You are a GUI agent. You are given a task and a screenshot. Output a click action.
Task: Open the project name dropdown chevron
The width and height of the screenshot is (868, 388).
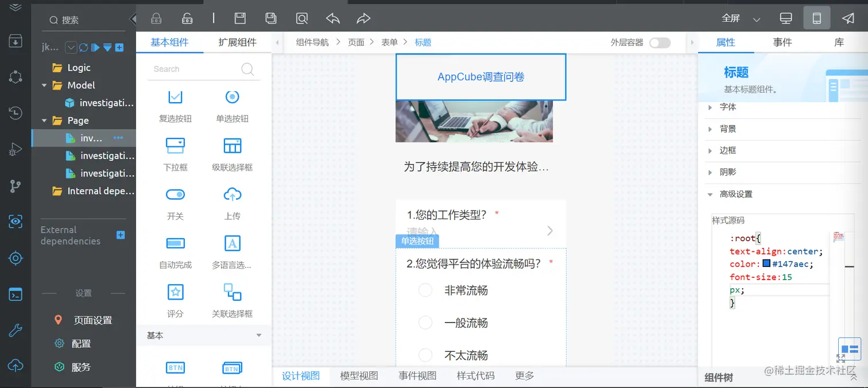pyautogui.click(x=71, y=47)
